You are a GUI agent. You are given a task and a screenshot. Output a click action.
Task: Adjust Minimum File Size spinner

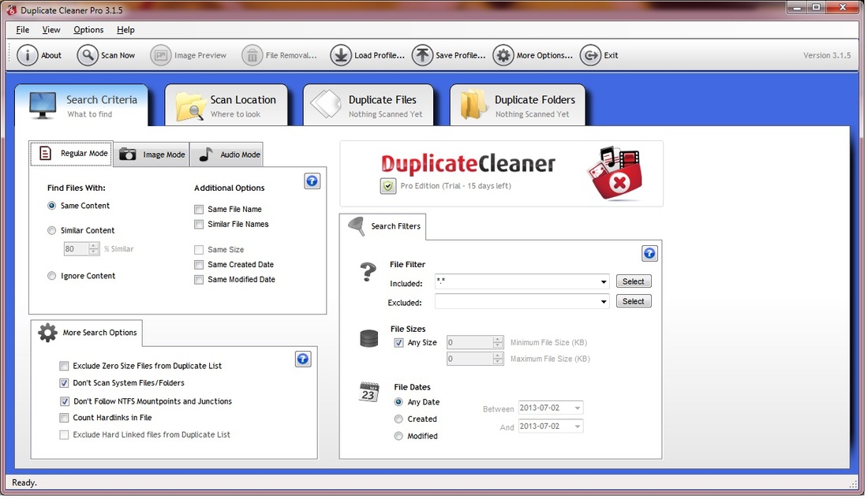(x=498, y=342)
